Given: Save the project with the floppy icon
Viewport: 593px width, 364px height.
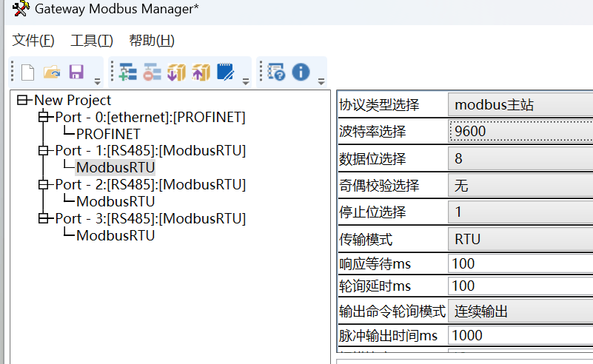Looking at the screenshot, I should [76, 72].
